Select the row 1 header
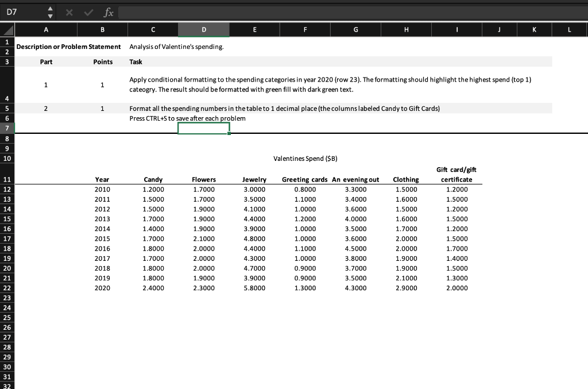 [8, 42]
